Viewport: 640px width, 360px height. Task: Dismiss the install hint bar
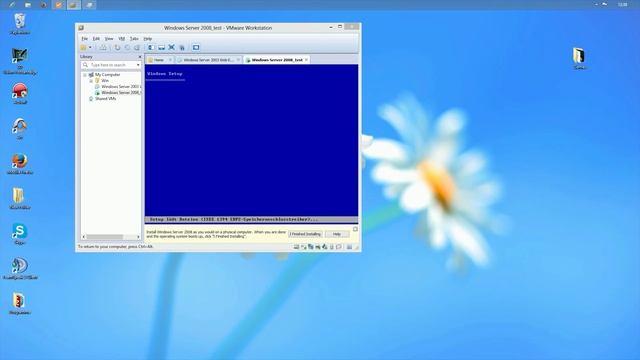pos(355,229)
